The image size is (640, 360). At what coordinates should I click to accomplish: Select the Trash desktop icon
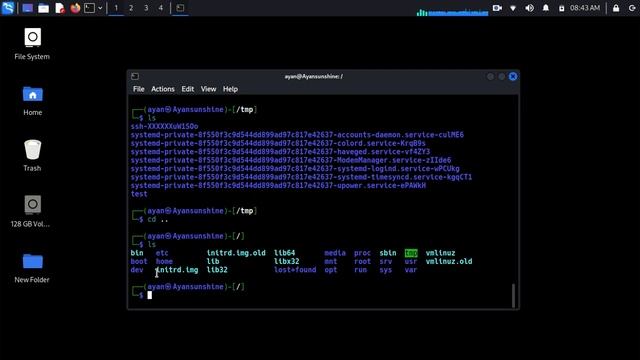tap(32, 155)
